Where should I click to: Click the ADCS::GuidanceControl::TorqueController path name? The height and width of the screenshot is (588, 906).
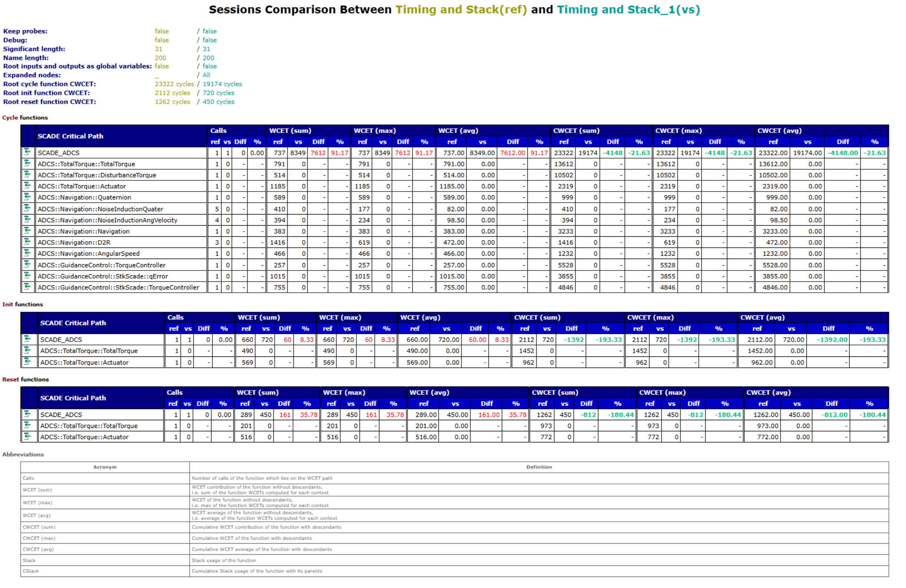click(x=102, y=265)
